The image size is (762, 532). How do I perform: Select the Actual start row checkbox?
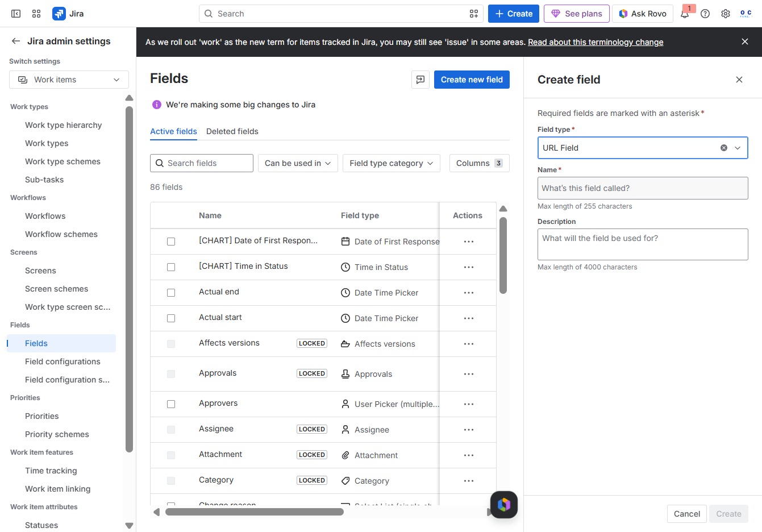click(171, 318)
